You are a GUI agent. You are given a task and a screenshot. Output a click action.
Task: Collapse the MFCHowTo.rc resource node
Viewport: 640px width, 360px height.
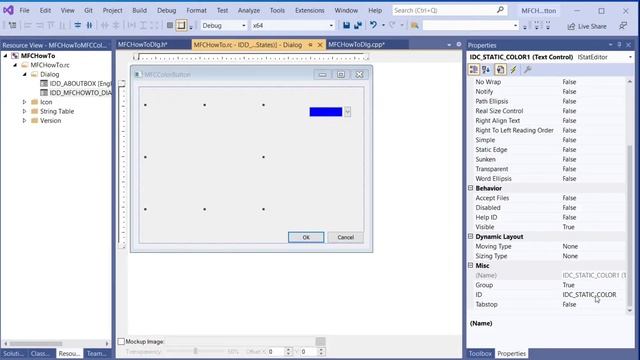point(15,65)
